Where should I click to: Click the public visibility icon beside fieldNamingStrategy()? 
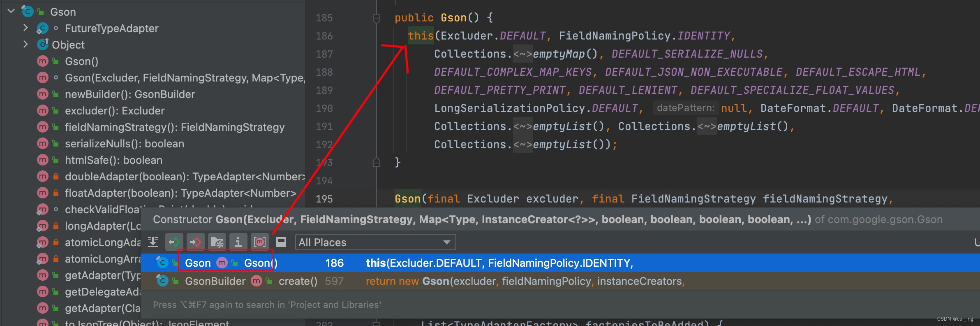[x=55, y=127]
